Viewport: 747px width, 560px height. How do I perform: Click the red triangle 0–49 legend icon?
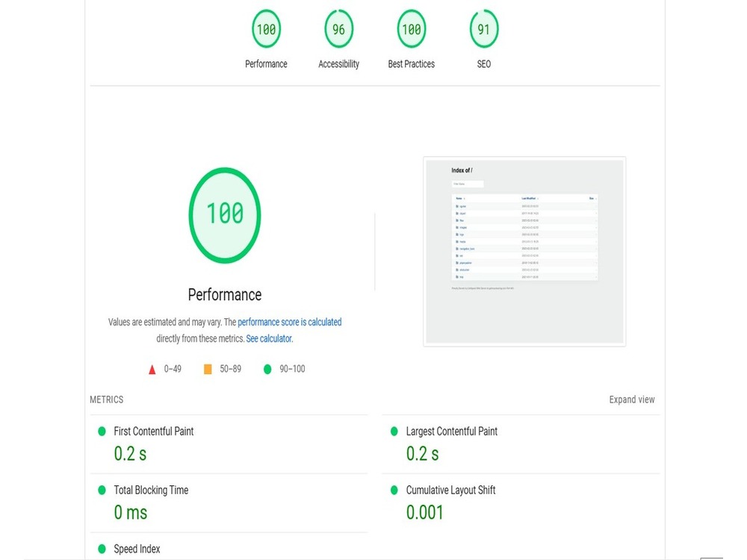point(152,370)
